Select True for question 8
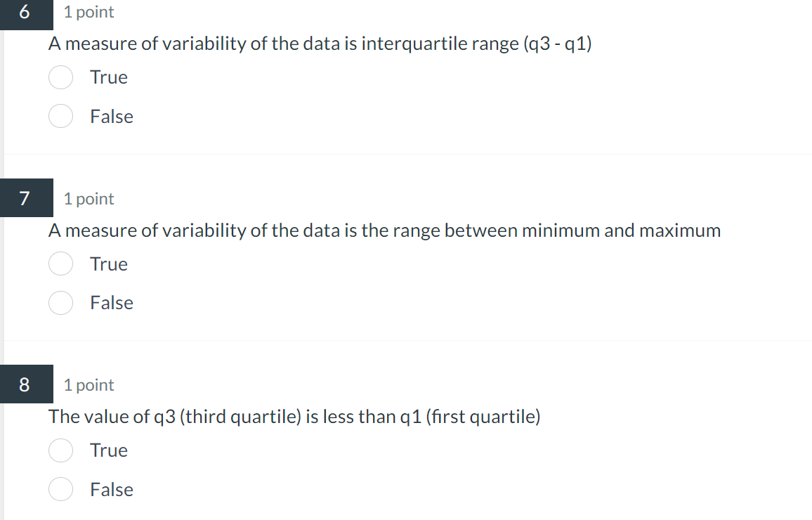The height and width of the screenshot is (520, 812). click(x=61, y=450)
